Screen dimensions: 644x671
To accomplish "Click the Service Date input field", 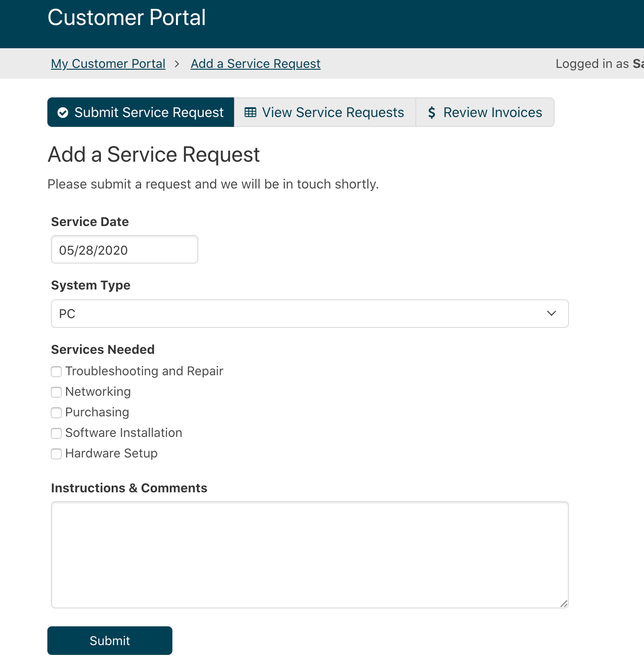I will coord(125,249).
